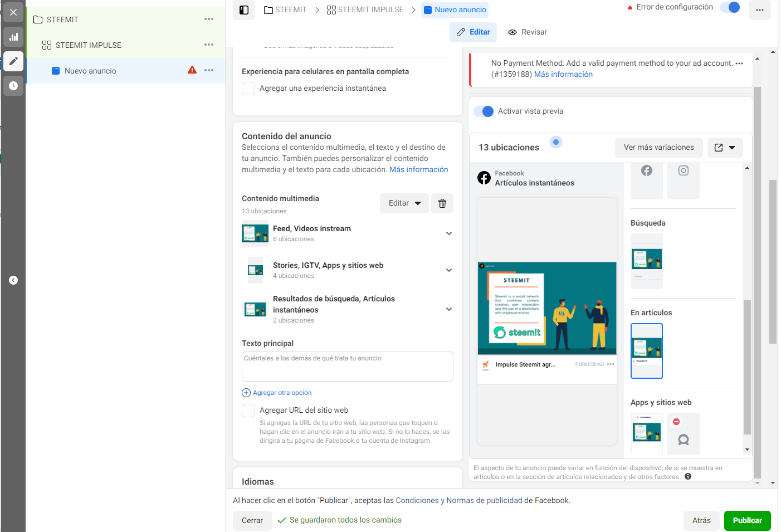Click the Feed, Videos instream thumbnail image
The width and height of the screenshot is (781, 532).
[255, 233]
